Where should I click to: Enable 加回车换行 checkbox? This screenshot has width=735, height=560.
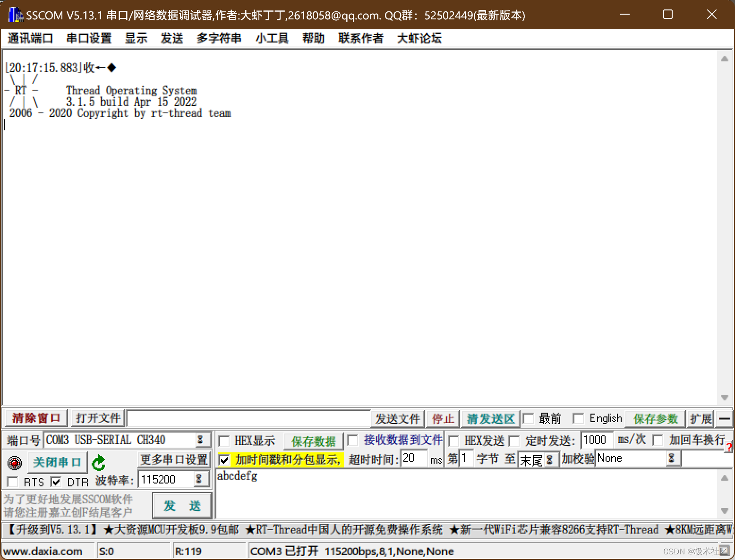click(658, 440)
